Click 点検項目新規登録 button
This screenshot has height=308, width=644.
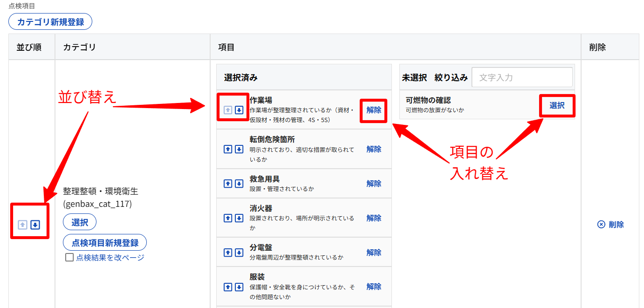click(105, 243)
